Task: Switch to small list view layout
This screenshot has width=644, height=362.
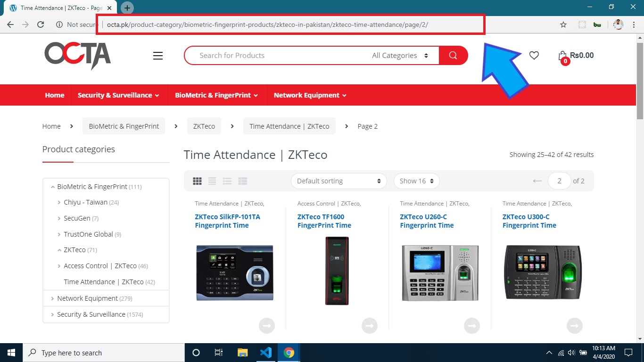Action: tap(227, 181)
